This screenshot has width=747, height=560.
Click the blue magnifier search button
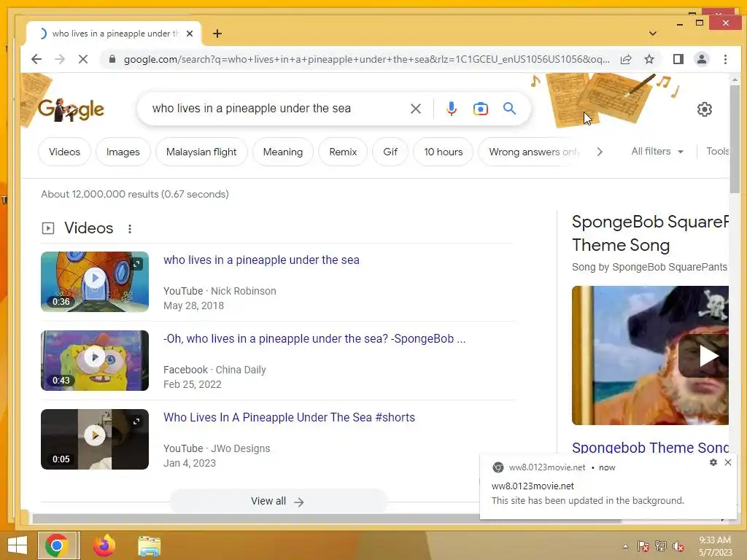point(509,109)
